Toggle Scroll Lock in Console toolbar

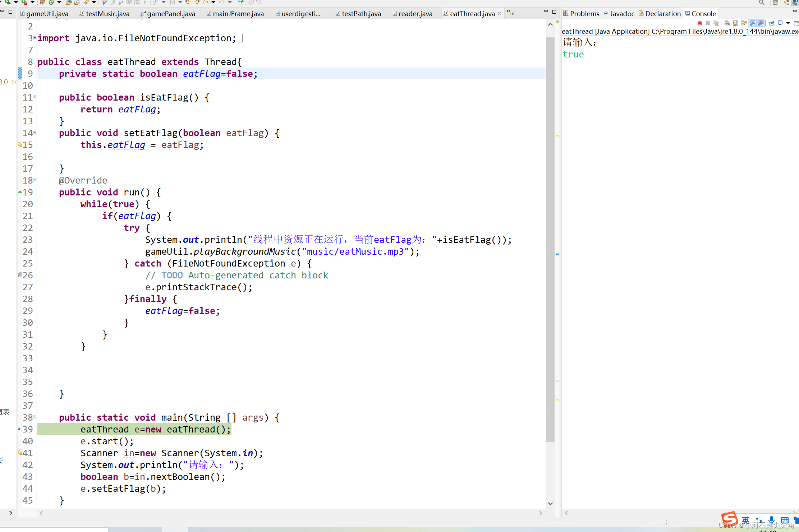point(735,23)
